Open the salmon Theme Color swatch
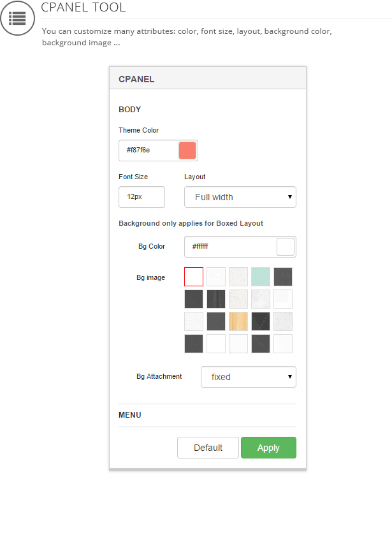The width and height of the screenshot is (392, 535). click(187, 150)
